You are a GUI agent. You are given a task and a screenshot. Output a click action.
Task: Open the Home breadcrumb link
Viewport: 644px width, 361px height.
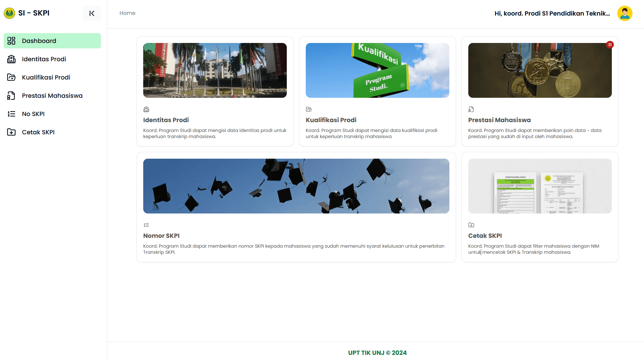[127, 13]
